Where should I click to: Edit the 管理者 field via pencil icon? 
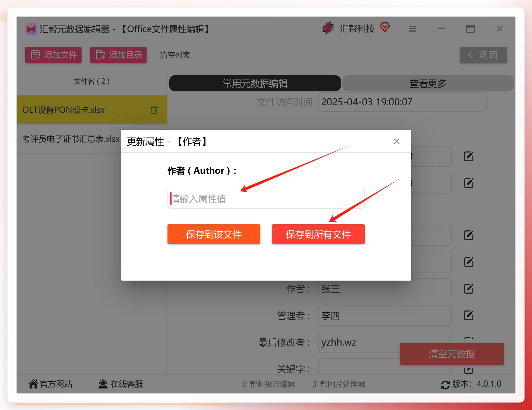(469, 315)
